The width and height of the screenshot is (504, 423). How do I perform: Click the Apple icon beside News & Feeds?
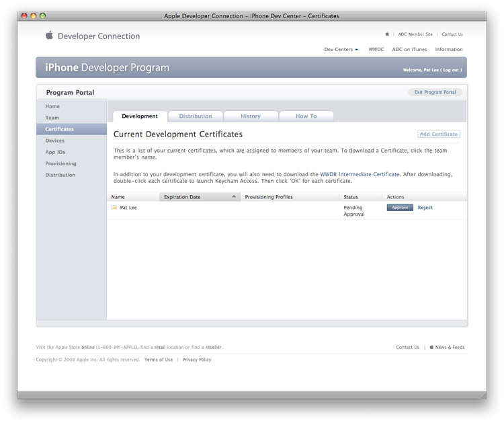(x=431, y=347)
